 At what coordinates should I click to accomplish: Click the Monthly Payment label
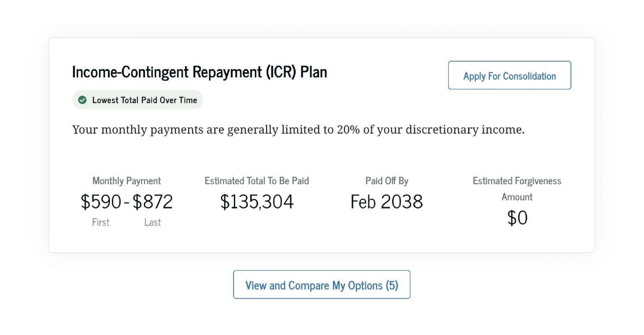click(x=126, y=181)
